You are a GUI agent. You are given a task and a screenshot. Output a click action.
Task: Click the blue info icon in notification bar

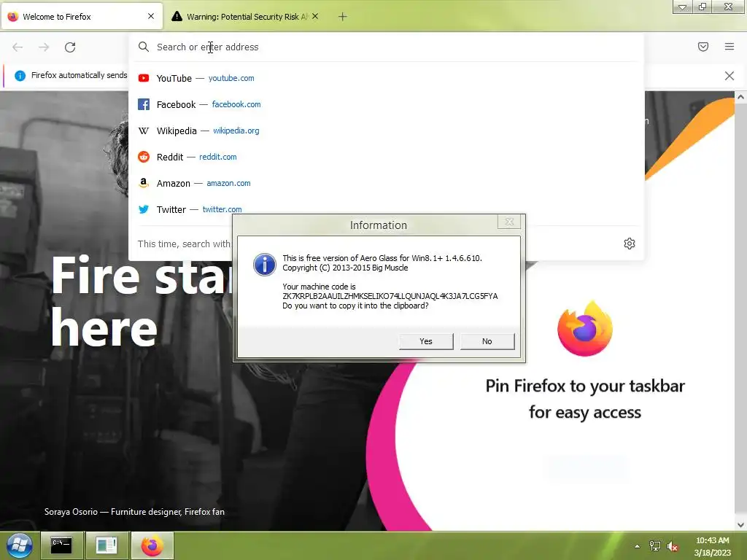pos(20,75)
